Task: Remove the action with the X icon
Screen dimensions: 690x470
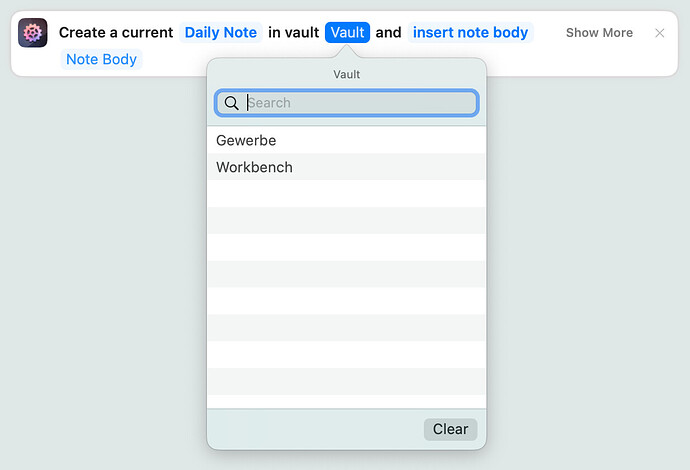Action: [659, 33]
